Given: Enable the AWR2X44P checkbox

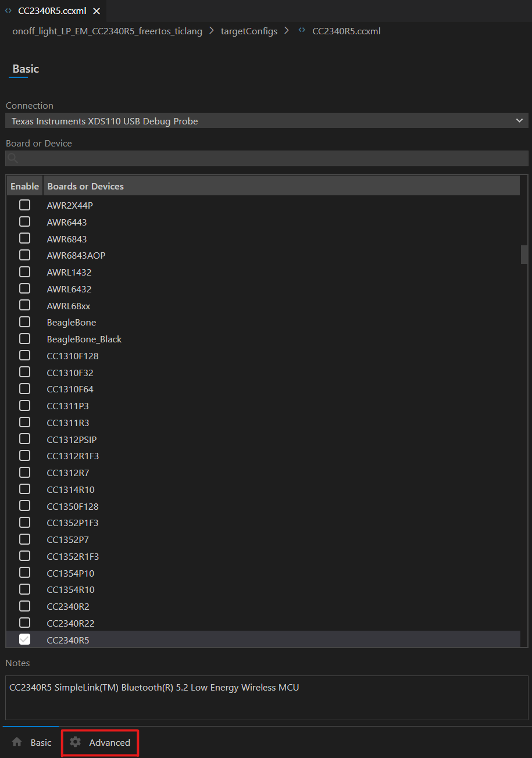Looking at the screenshot, I should point(25,205).
